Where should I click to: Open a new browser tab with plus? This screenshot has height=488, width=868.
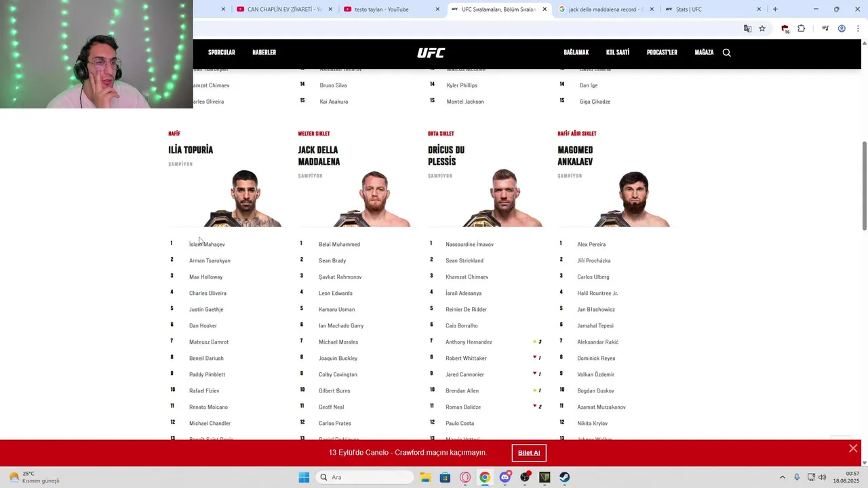click(775, 9)
